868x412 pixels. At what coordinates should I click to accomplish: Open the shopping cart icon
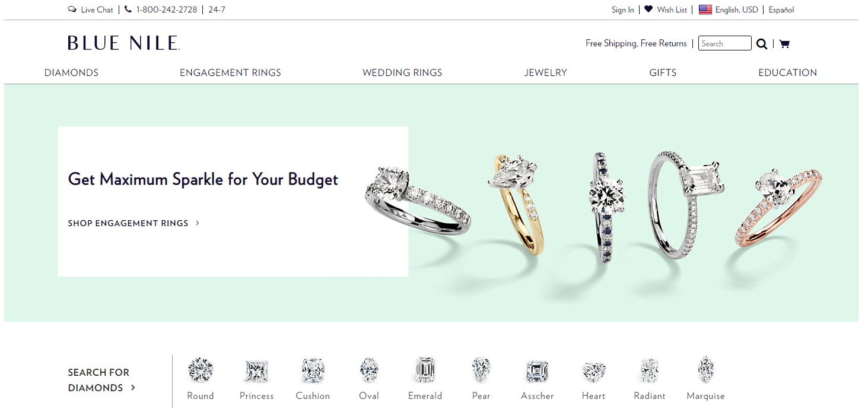pyautogui.click(x=784, y=43)
